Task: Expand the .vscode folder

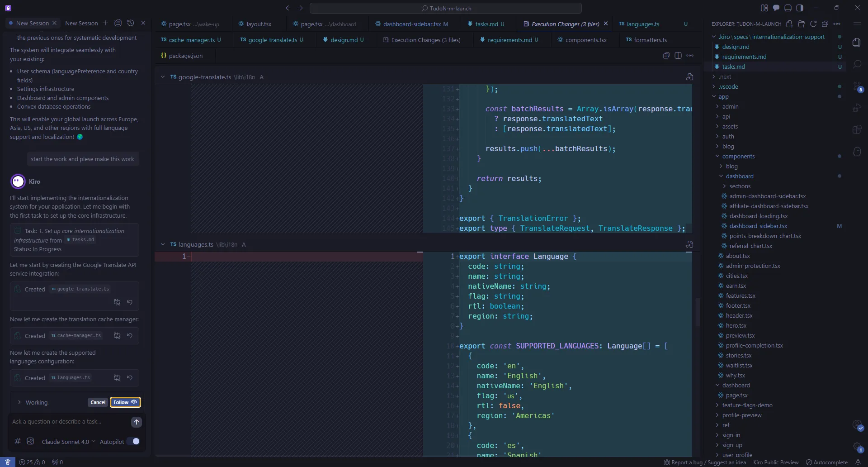Action: [x=713, y=87]
